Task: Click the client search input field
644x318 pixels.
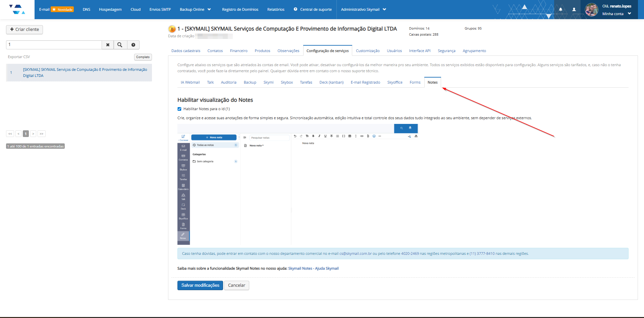Action: (54, 45)
